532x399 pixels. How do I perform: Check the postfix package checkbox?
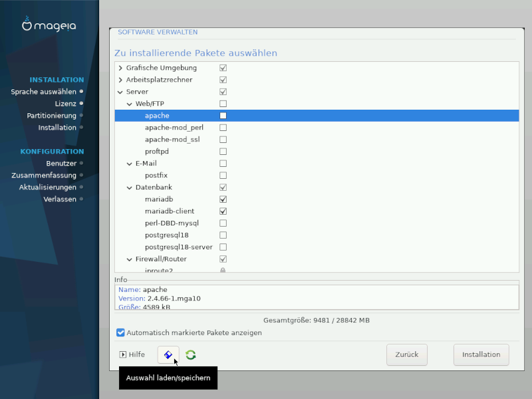[223, 176]
